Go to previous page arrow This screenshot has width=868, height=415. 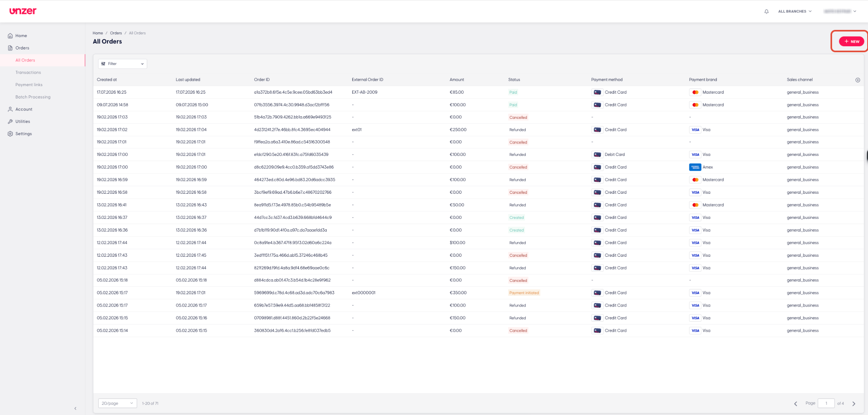[796, 403]
